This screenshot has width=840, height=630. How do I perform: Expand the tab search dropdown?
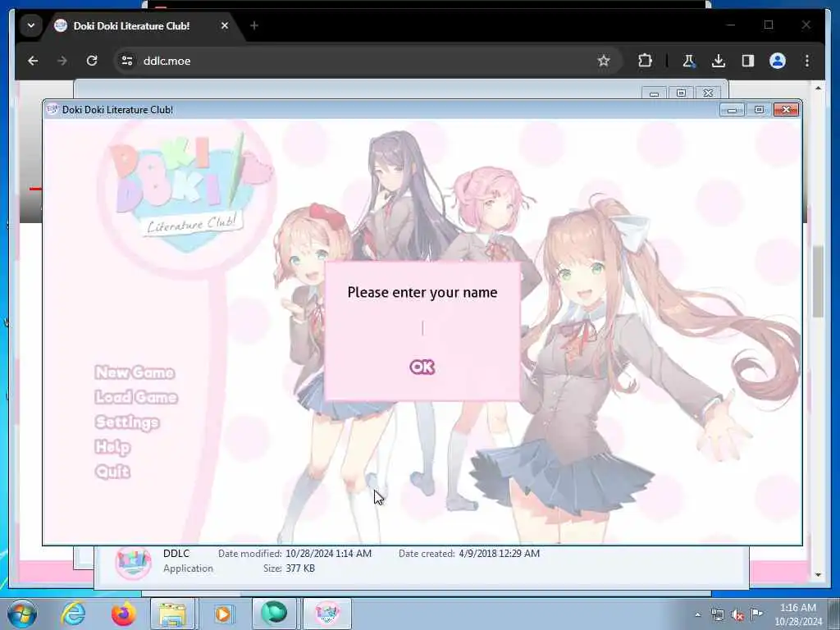(x=31, y=25)
